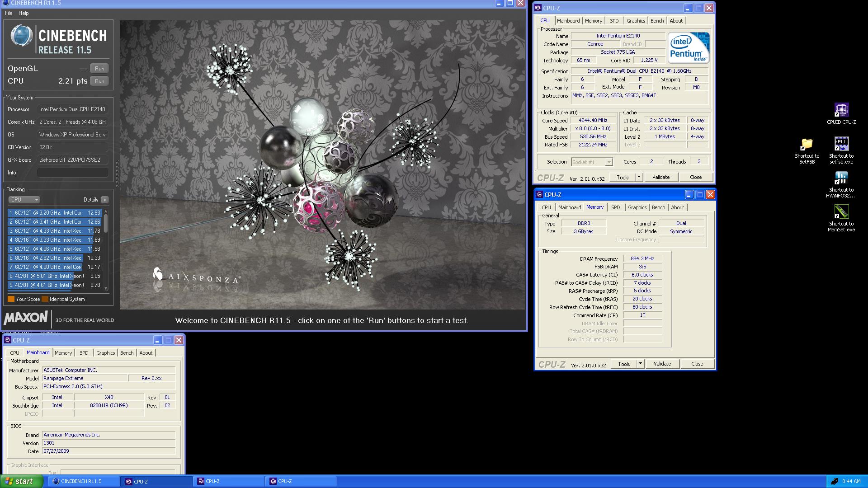Click the Intel Pentium inside logo
The width and height of the screenshot is (868, 488).
pyautogui.click(x=689, y=47)
